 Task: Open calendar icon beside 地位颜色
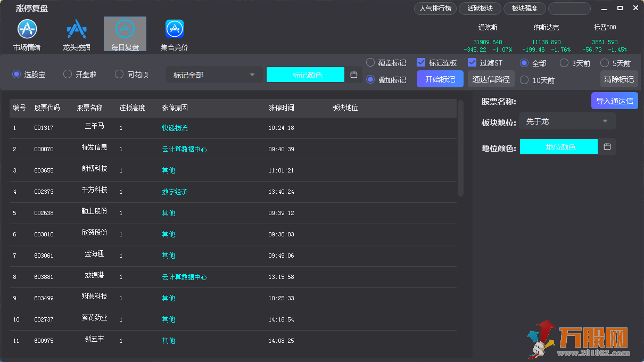pyautogui.click(x=607, y=146)
